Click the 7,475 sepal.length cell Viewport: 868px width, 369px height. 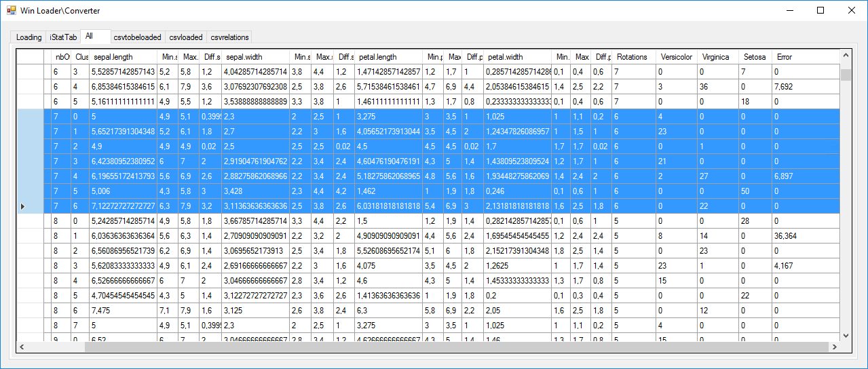pyautogui.click(x=124, y=311)
